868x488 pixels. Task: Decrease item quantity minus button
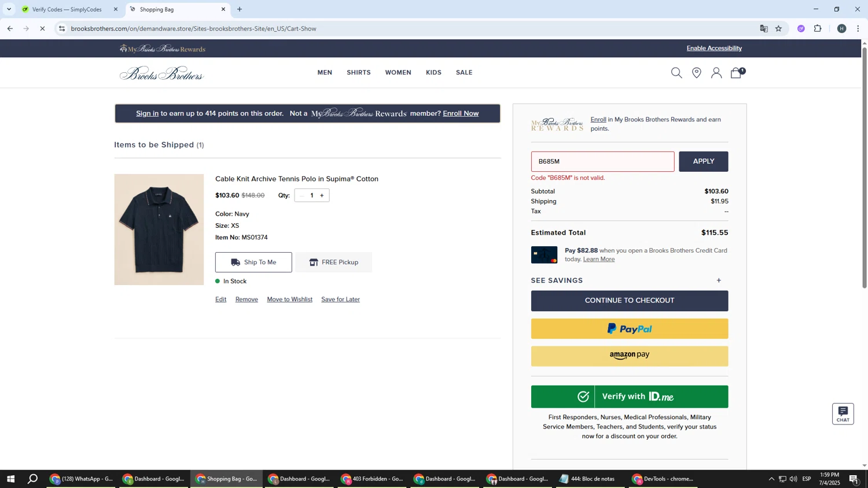click(x=301, y=195)
